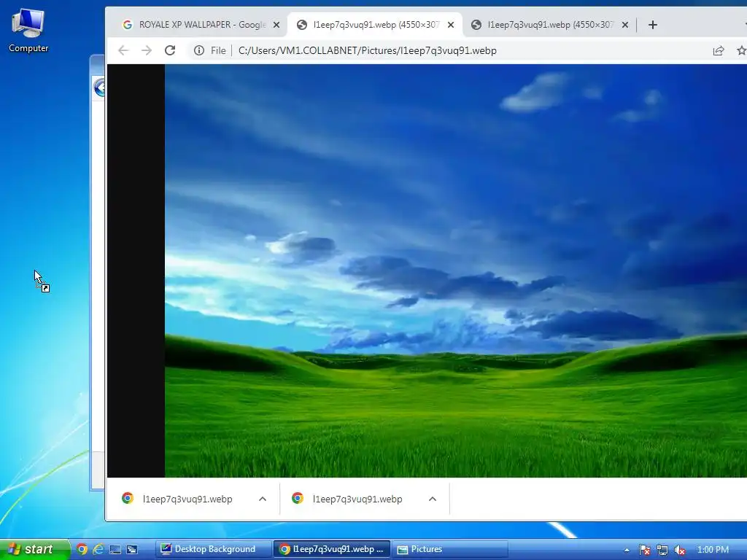Click the Switch between windows quick launch icon

click(132, 550)
